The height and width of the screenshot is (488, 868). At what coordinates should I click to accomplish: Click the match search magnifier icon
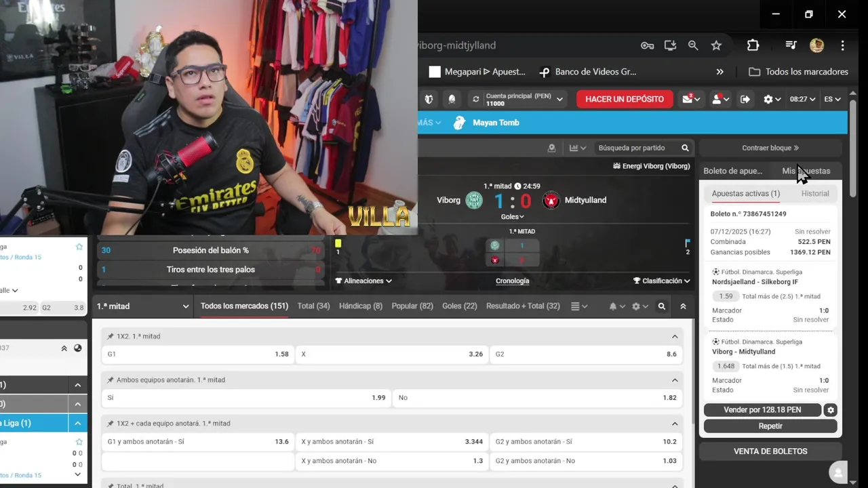(x=685, y=148)
